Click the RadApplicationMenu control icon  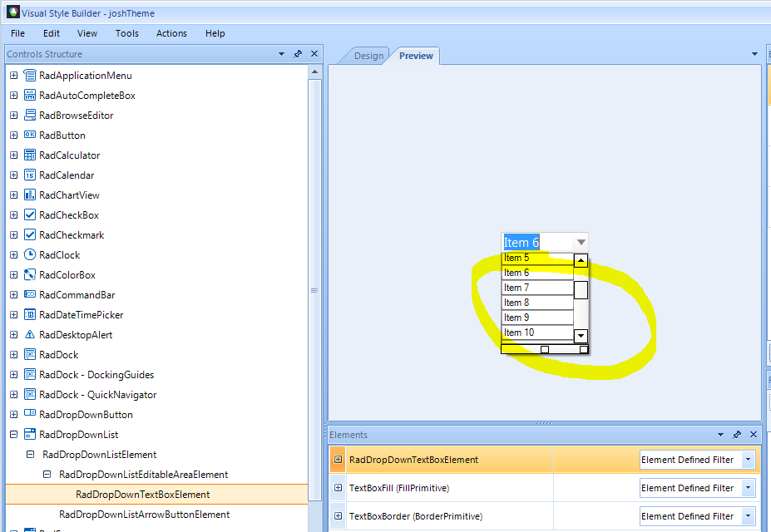pyautogui.click(x=30, y=75)
